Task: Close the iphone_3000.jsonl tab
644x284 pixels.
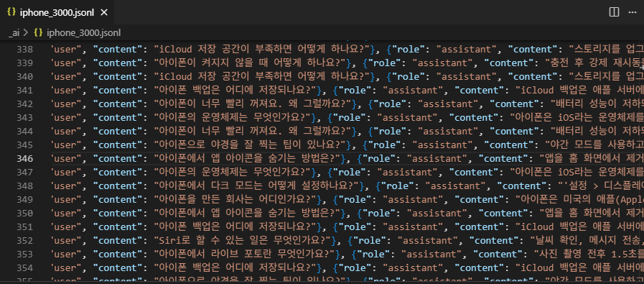Action: (x=104, y=13)
